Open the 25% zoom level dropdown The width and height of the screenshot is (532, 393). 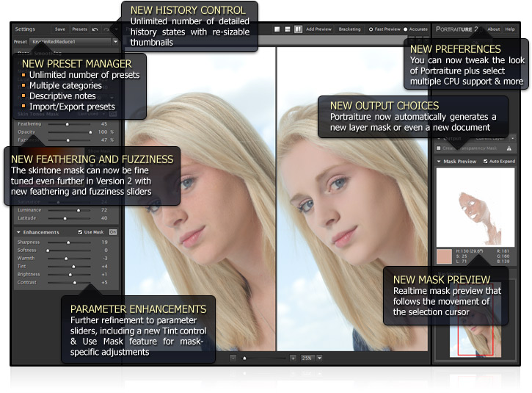tap(319, 358)
